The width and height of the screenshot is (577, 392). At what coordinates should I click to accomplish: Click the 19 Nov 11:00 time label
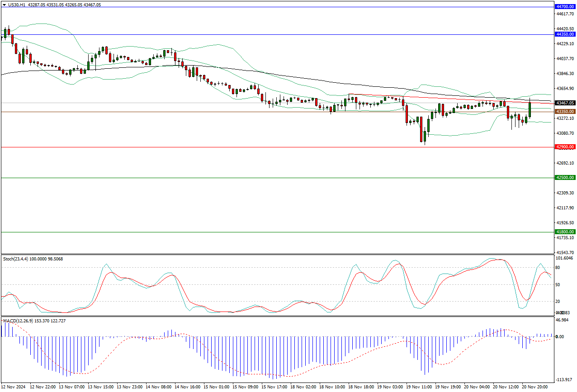(419, 387)
